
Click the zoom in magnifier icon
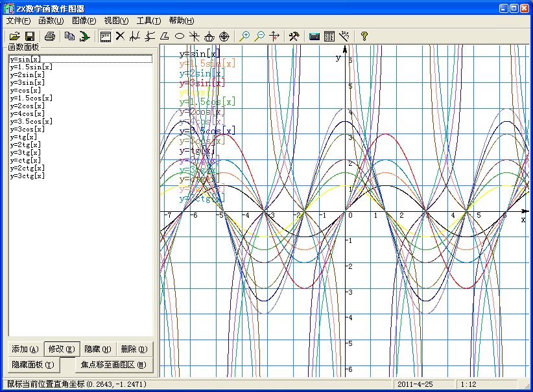point(244,36)
